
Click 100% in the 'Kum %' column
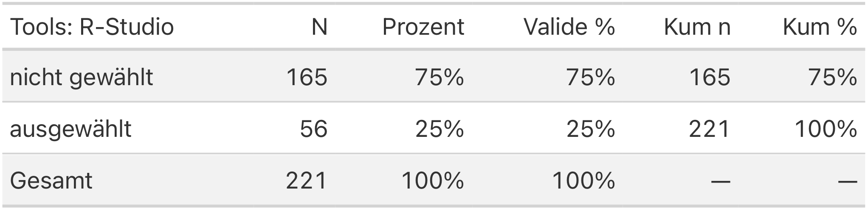pyautogui.click(x=826, y=129)
